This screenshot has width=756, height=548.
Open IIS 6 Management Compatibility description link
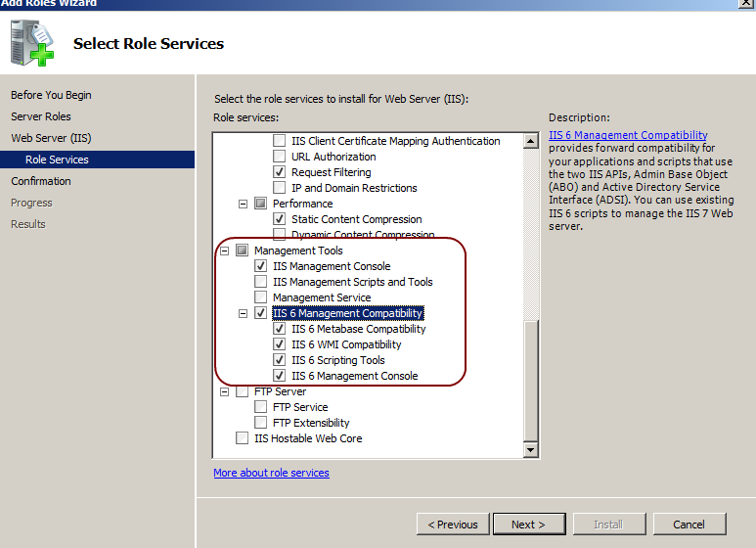click(628, 135)
